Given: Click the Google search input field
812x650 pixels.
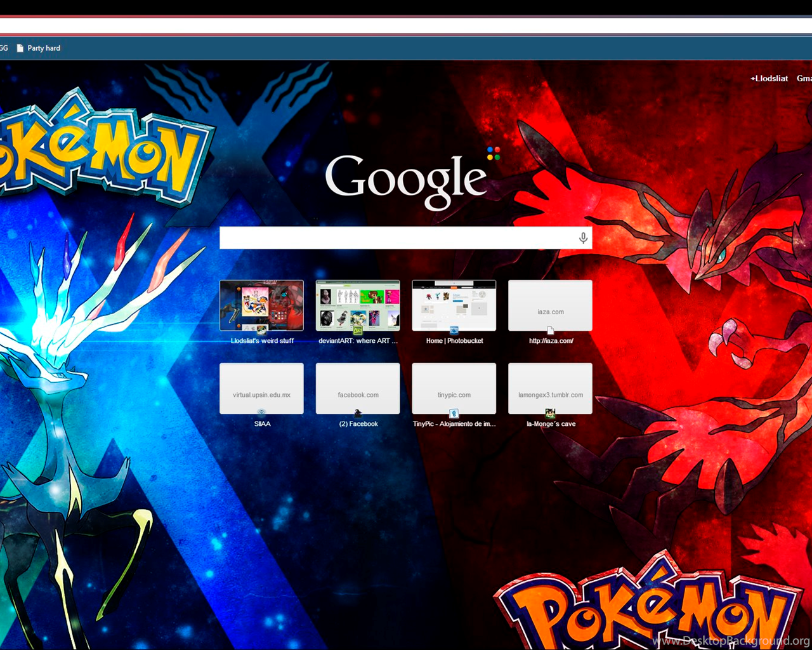Looking at the screenshot, I should pyautogui.click(x=405, y=238).
